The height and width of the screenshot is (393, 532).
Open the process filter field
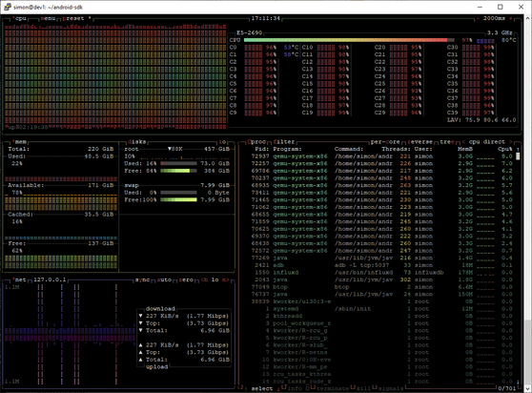tap(284, 142)
